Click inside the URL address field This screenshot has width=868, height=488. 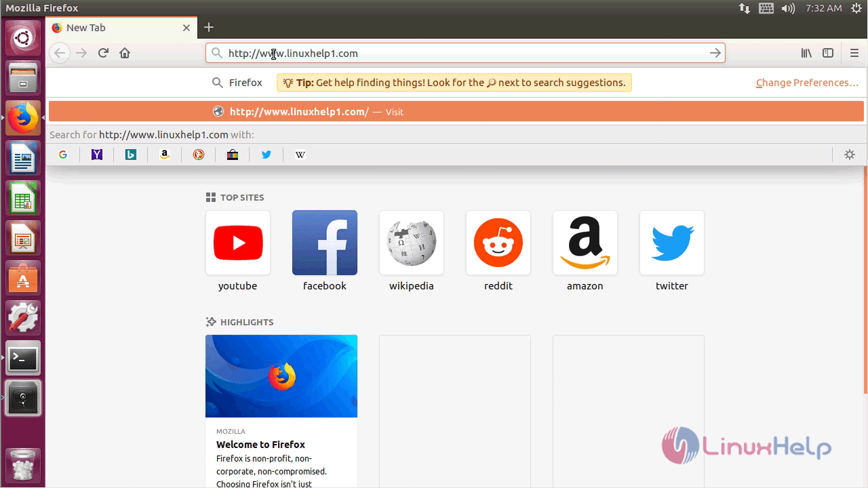tap(465, 53)
